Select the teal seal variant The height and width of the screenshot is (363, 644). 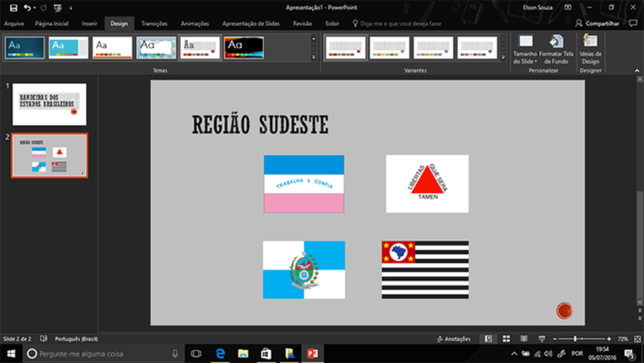click(x=389, y=48)
